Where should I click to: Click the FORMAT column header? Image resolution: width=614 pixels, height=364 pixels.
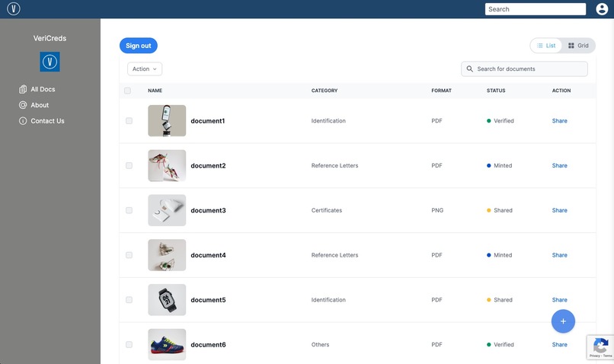click(441, 91)
